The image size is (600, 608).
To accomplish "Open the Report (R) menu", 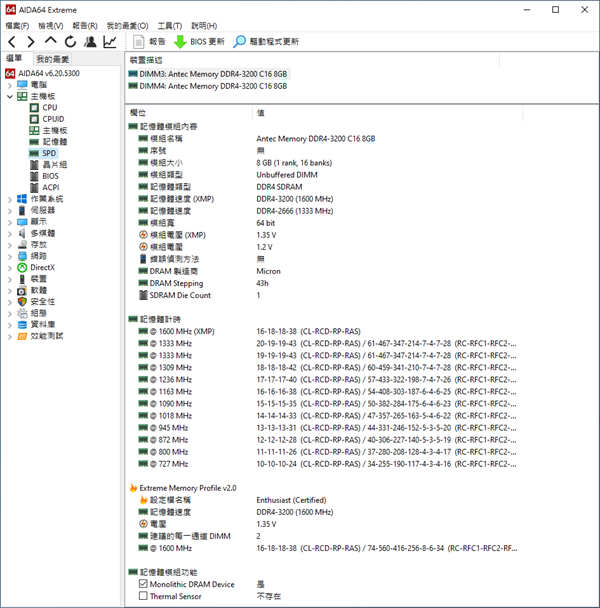I will click(85, 26).
